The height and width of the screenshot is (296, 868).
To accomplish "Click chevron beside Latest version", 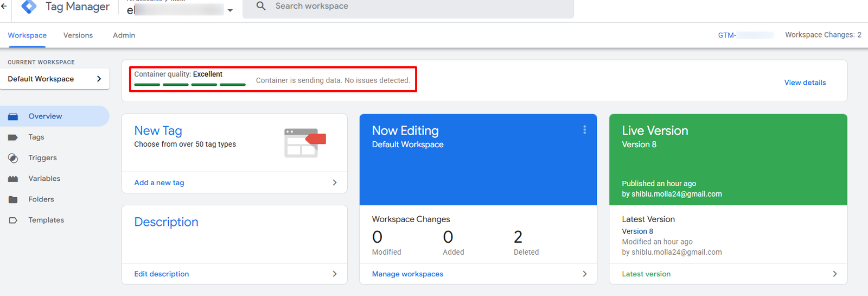I will pos(834,274).
